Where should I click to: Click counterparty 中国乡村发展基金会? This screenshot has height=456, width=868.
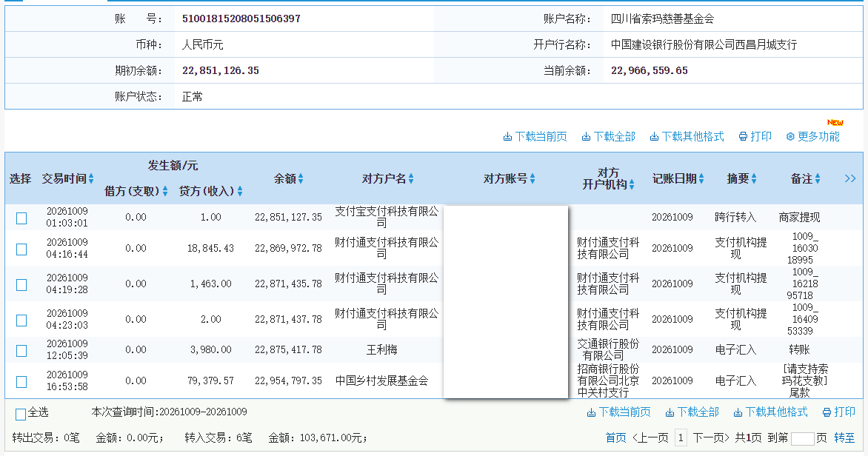382,380
